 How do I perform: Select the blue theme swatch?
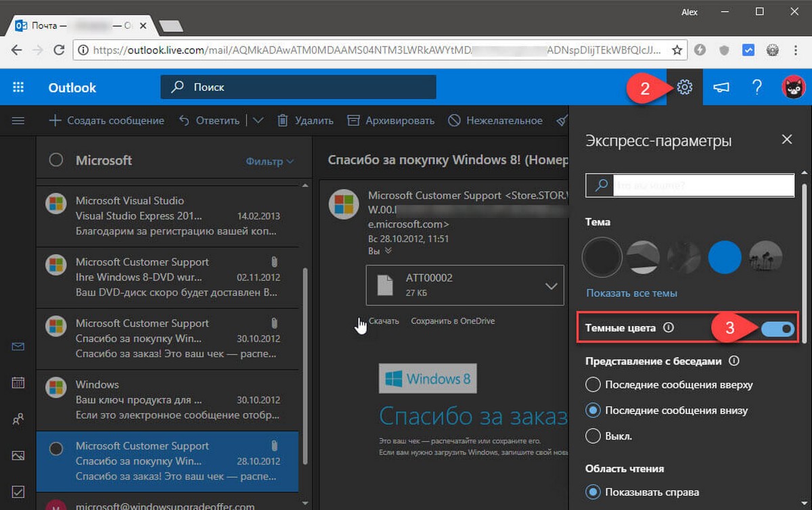point(725,257)
